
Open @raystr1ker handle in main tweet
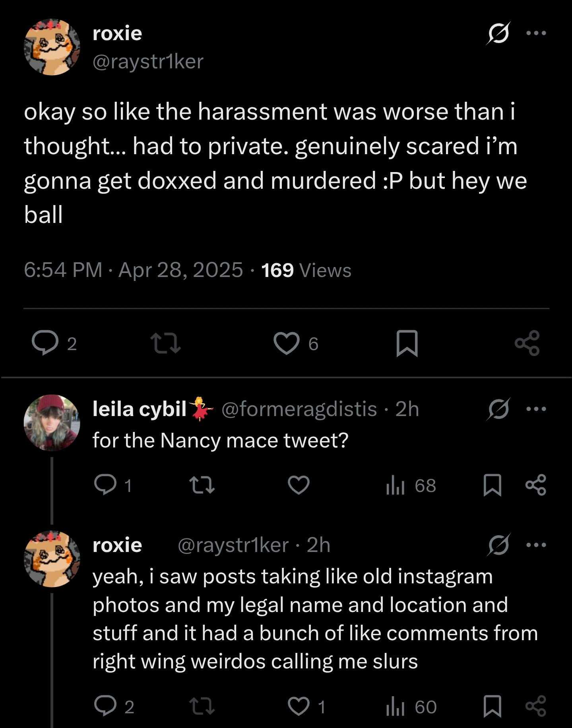click(x=148, y=62)
